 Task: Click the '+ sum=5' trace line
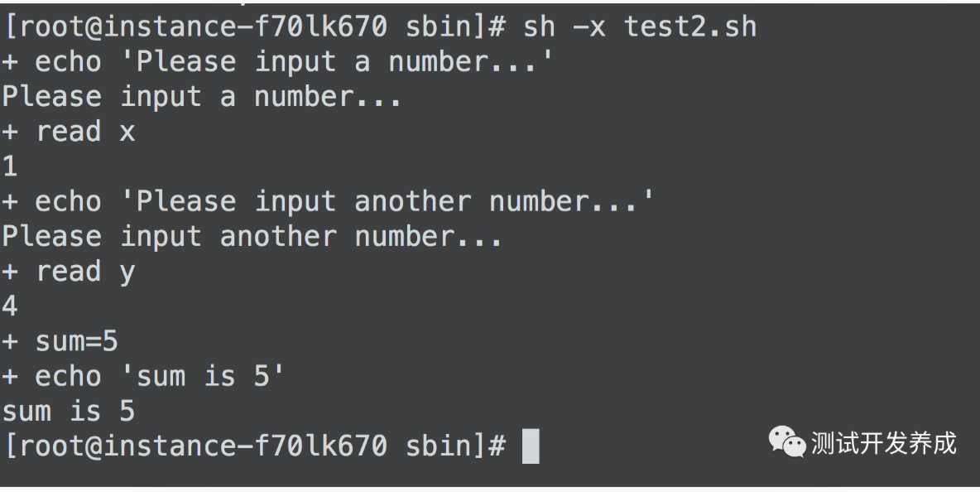[x=60, y=341]
